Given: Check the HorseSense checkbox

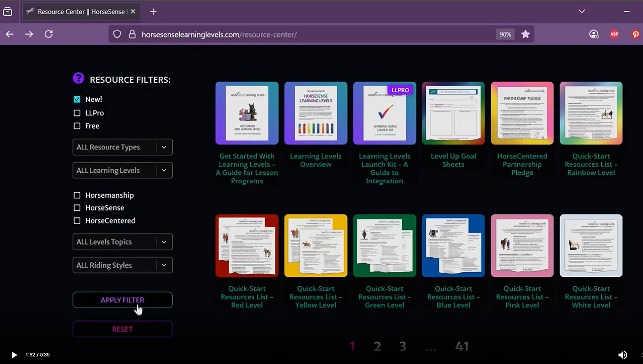Looking at the screenshot, I should point(77,208).
